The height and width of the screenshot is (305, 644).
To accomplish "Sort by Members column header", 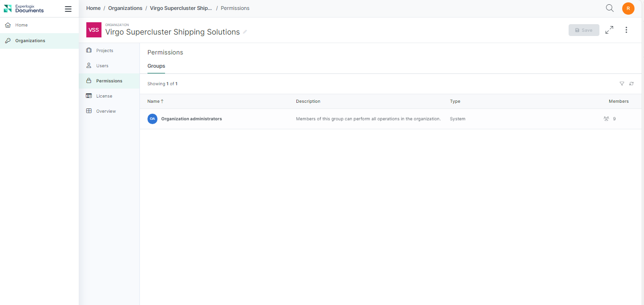I will (x=619, y=101).
